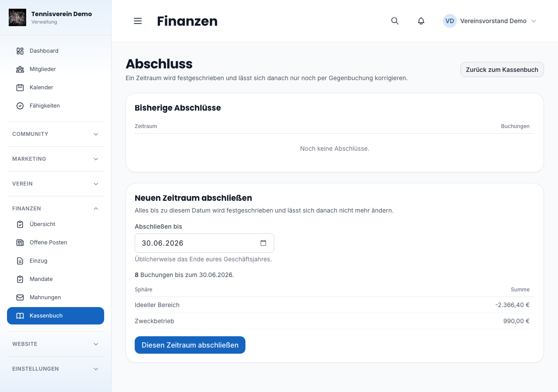Image resolution: width=558 pixels, height=392 pixels.
Task: Expand the Einstellungen section
Action: 55,369
